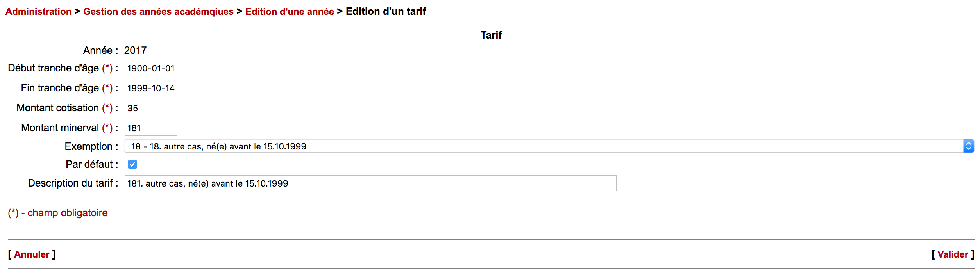Click the Par défaut label text
The height and width of the screenshot is (274, 980).
[89, 164]
